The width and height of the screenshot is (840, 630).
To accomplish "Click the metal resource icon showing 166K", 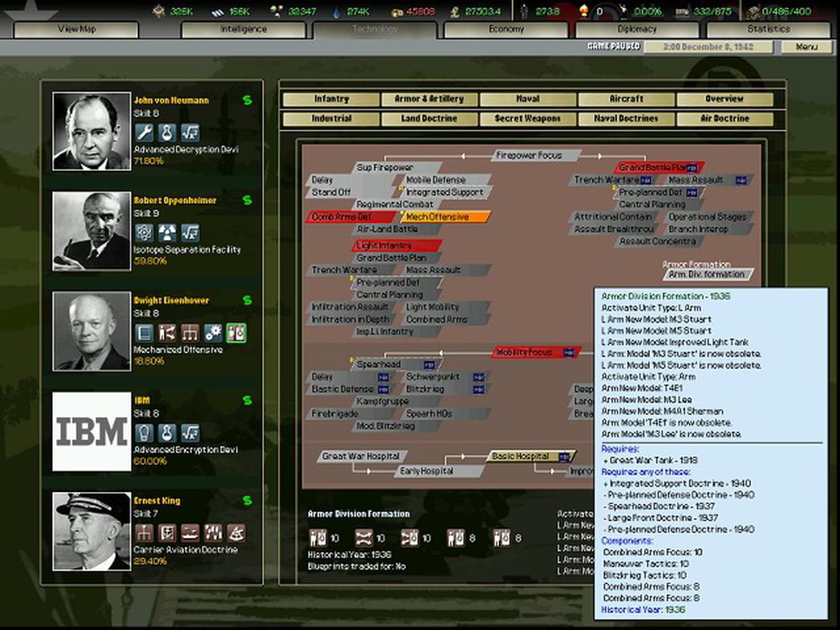I will [x=217, y=11].
